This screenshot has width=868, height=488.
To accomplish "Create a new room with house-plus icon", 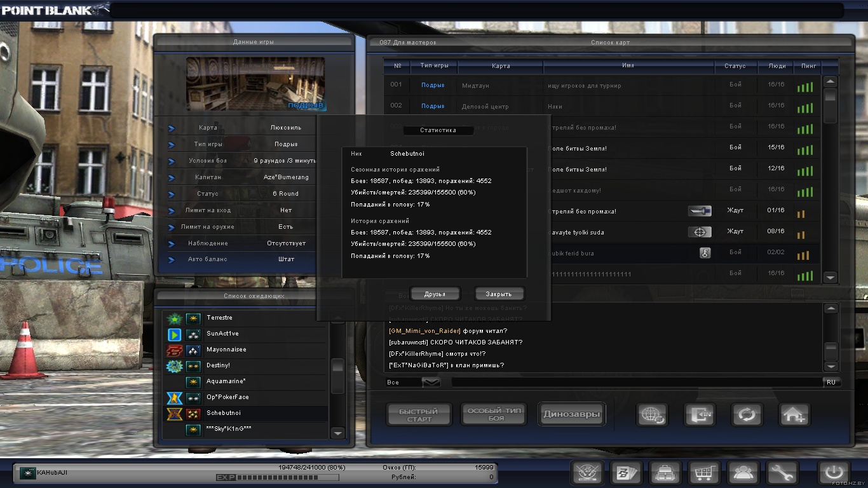I will (x=794, y=415).
